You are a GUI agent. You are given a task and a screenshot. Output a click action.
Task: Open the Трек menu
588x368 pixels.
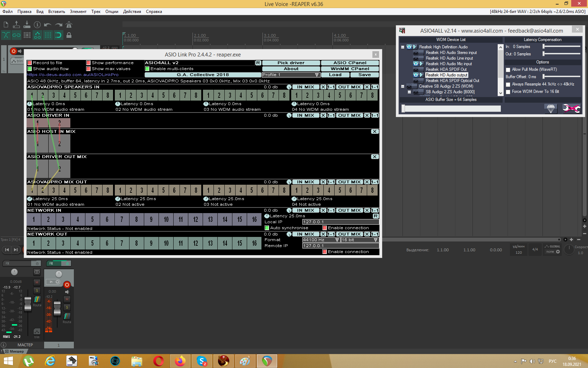[x=96, y=12]
